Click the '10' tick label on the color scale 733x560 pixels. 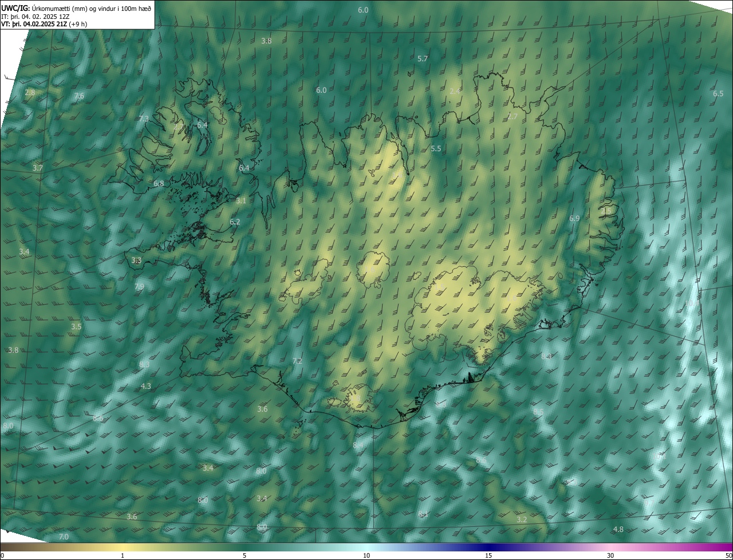coord(366,555)
